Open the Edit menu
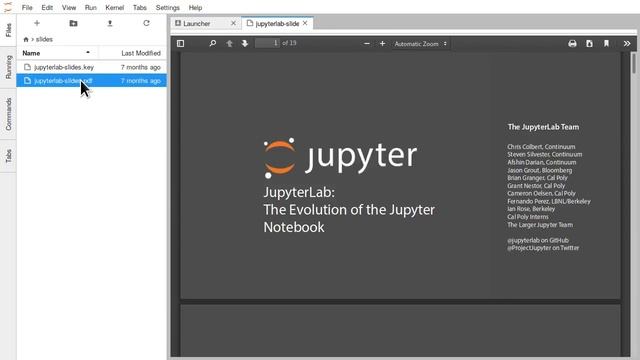 pyautogui.click(x=47, y=7)
